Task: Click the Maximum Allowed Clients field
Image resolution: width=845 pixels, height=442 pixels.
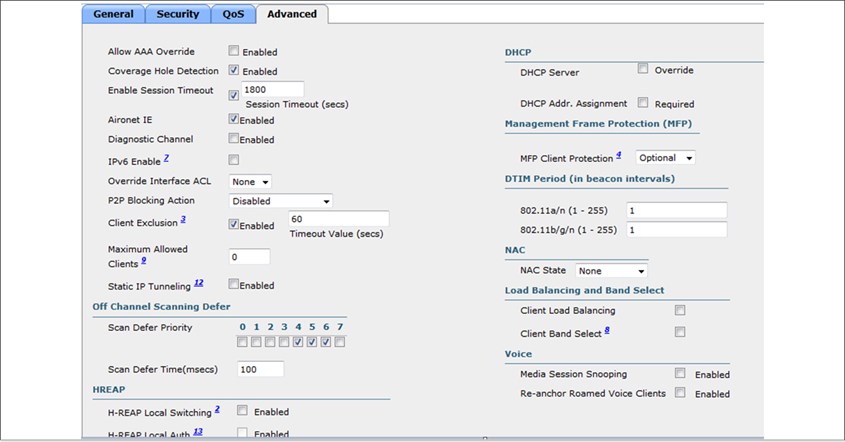Action: [249, 257]
